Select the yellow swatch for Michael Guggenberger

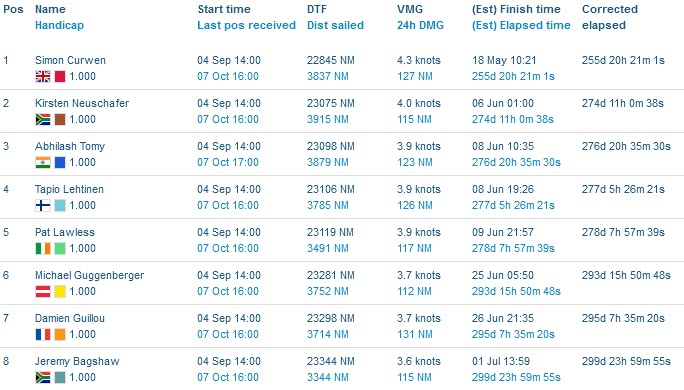[60, 291]
